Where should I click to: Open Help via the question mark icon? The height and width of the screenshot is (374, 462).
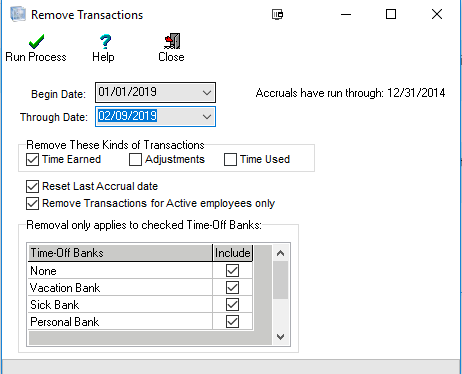tap(105, 42)
